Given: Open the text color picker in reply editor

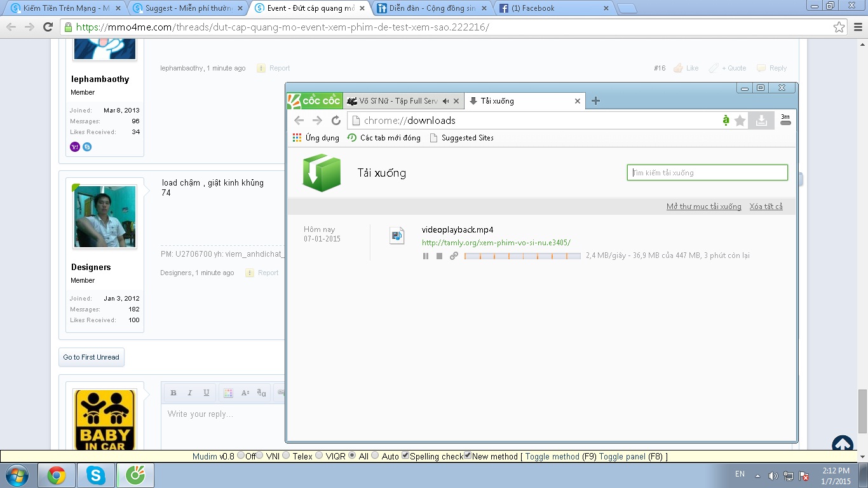Looking at the screenshot, I should (228, 393).
